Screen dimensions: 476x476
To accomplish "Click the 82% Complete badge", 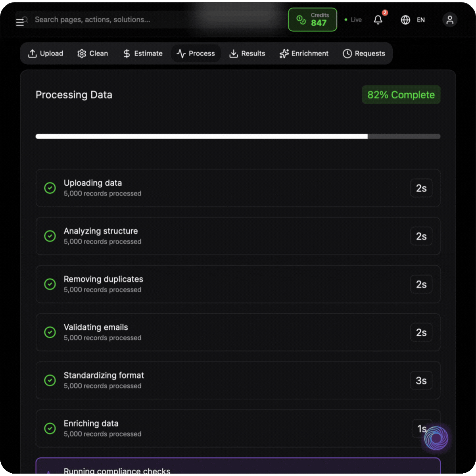I will [401, 95].
